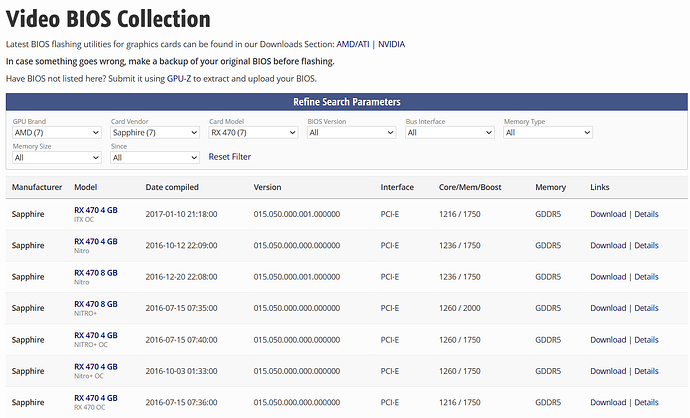
Task: Open the Card Model dropdown
Action: click(x=252, y=132)
